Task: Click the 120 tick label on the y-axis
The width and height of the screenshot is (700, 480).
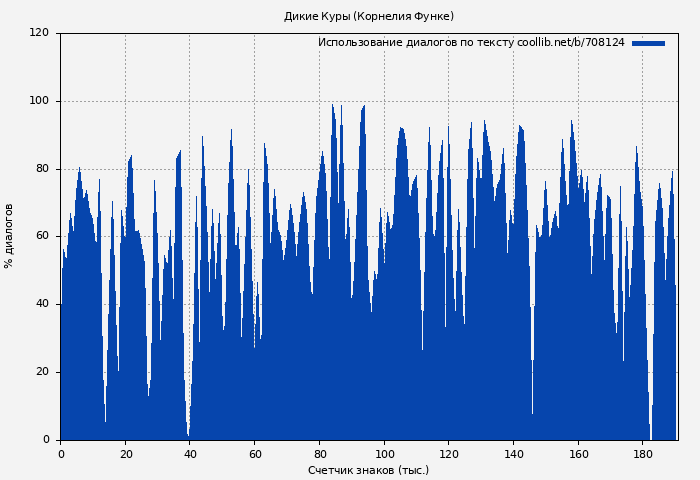Action: [x=39, y=33]
